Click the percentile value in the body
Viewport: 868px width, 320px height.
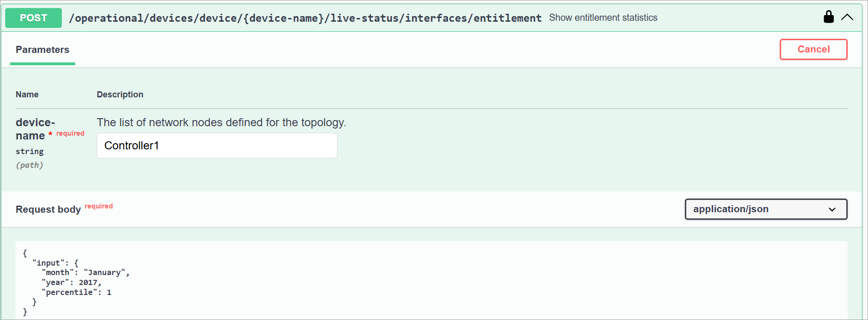pyautogui.click(x=109, y=292)
